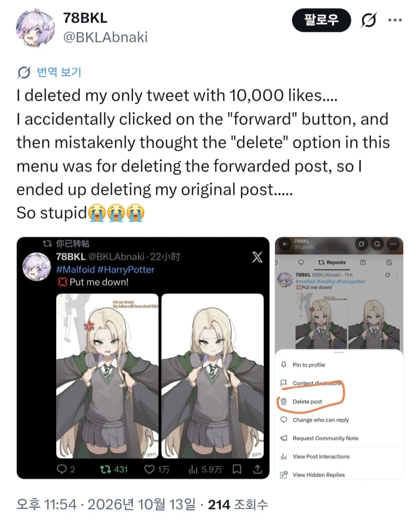Select Pin to profile menu entry
420x525 pixels.
pos(309,365)
